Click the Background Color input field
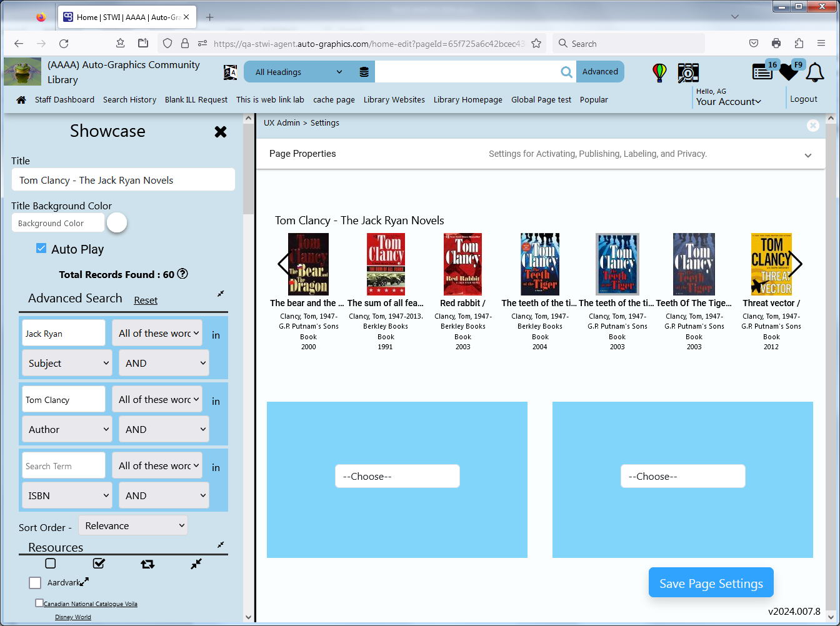The image size is (840, 626). (x=57, y=223)
